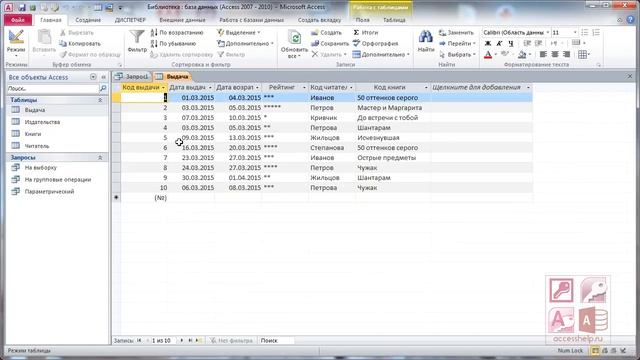This screenshot has height=360, width=640.
Task: Open font size combo box
Action: (564, 32)
